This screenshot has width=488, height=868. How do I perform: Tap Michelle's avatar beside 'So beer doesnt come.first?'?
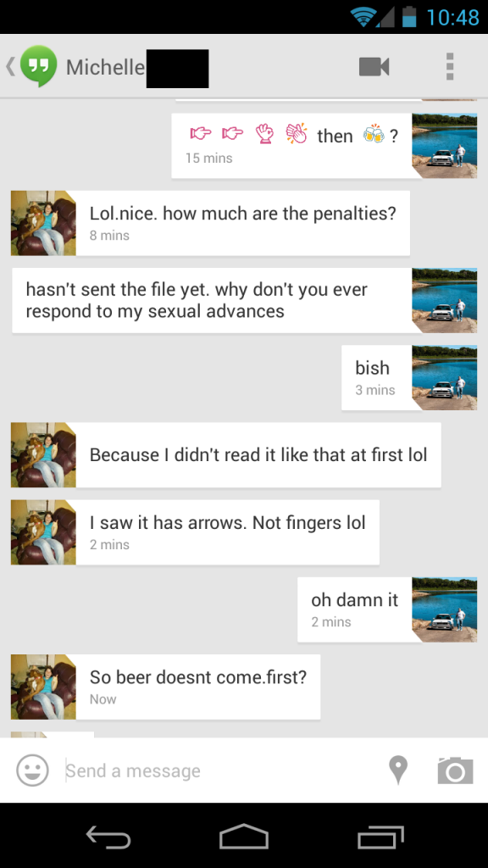point(43,687)
